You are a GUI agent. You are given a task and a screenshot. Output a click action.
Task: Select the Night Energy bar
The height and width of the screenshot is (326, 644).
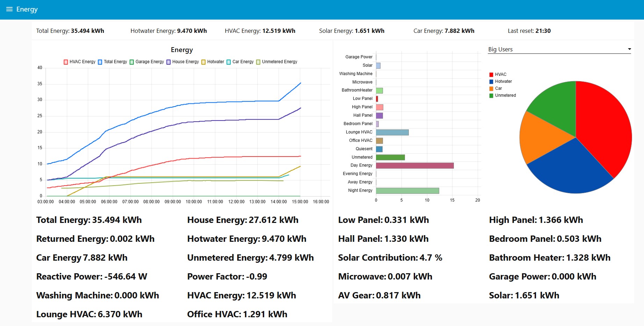pyautogui.click(x=407, y=191)
